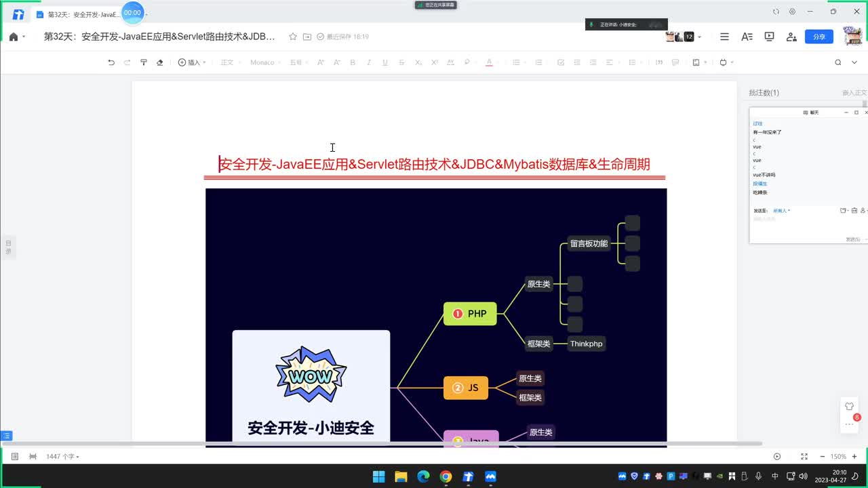Click the 嵌入正文 label

854,93
